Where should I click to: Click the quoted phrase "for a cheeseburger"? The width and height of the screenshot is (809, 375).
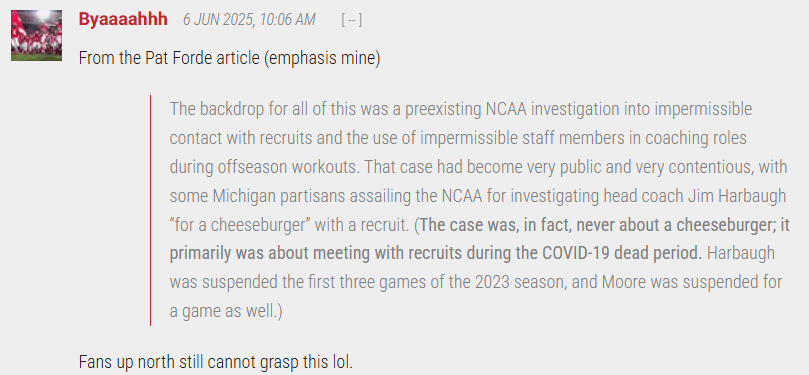[x=239, y=225]
